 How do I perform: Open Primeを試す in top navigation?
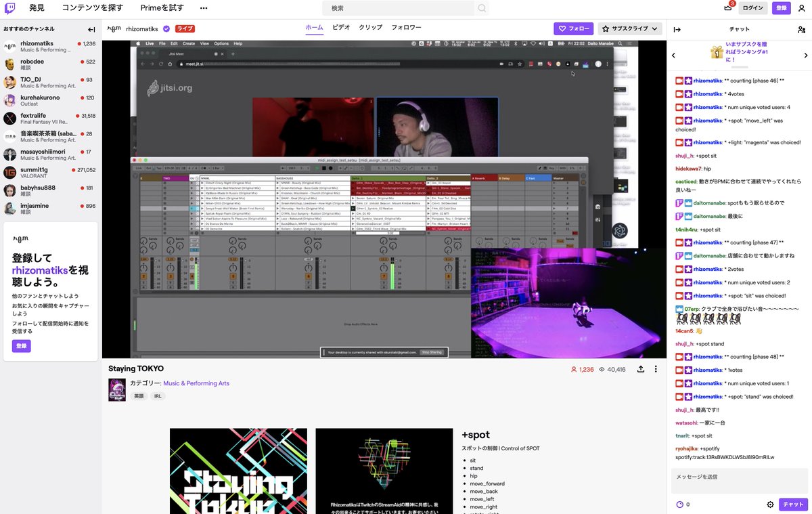point(162,8)
